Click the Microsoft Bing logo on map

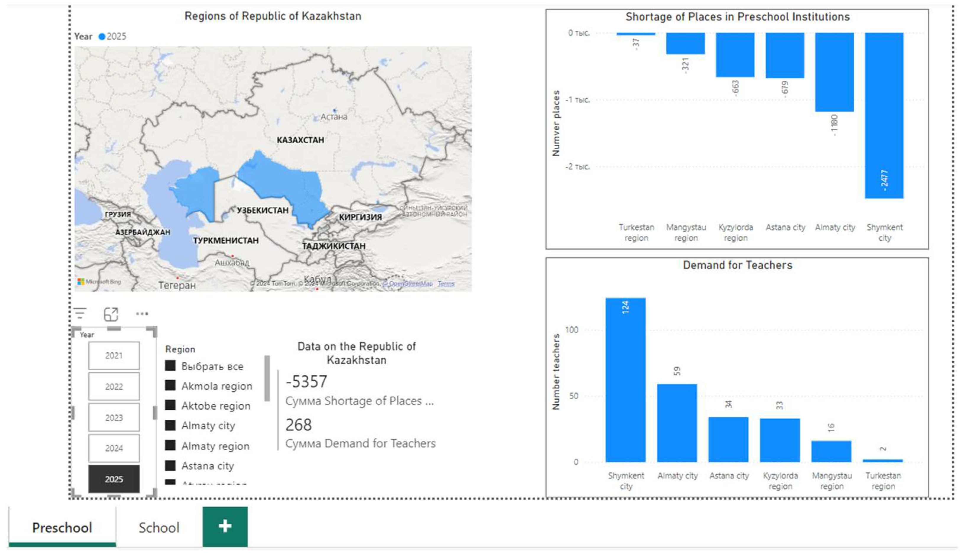[99, 282]
